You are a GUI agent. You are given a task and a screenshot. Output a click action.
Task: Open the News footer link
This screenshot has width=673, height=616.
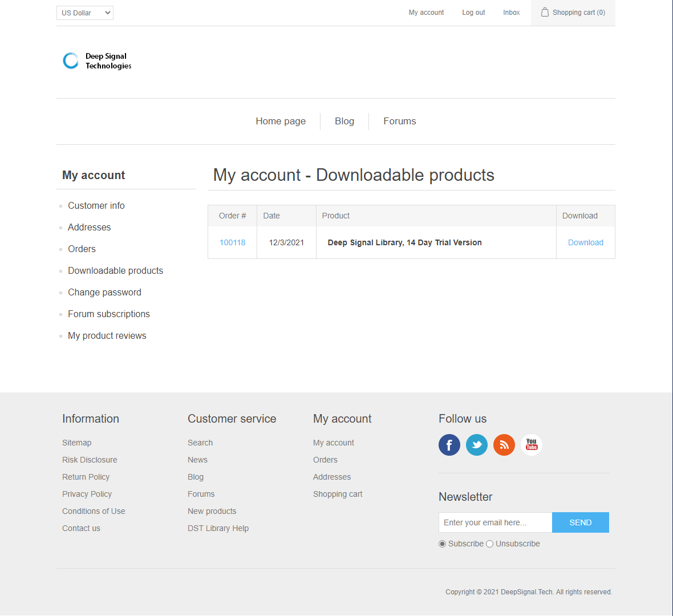tap(197, 460)
